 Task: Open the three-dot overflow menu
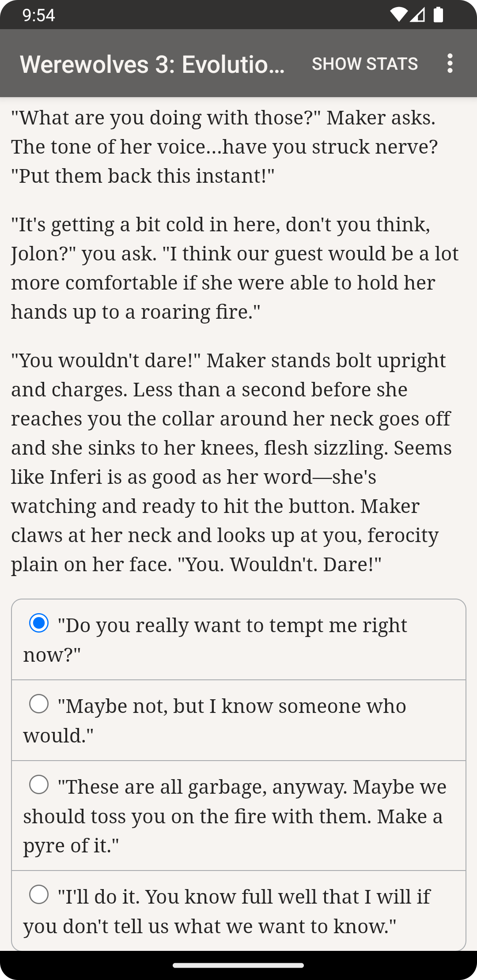click(x=450, y=64)
